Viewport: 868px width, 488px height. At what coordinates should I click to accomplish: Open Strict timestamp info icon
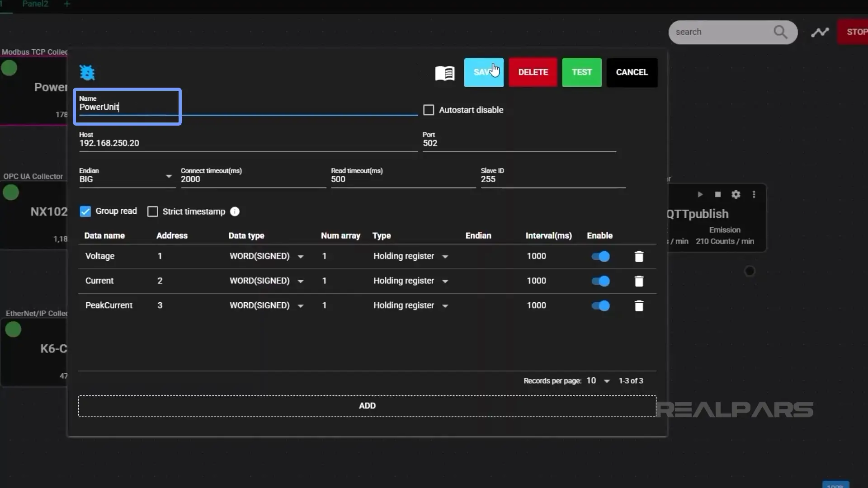coord(235,211)
